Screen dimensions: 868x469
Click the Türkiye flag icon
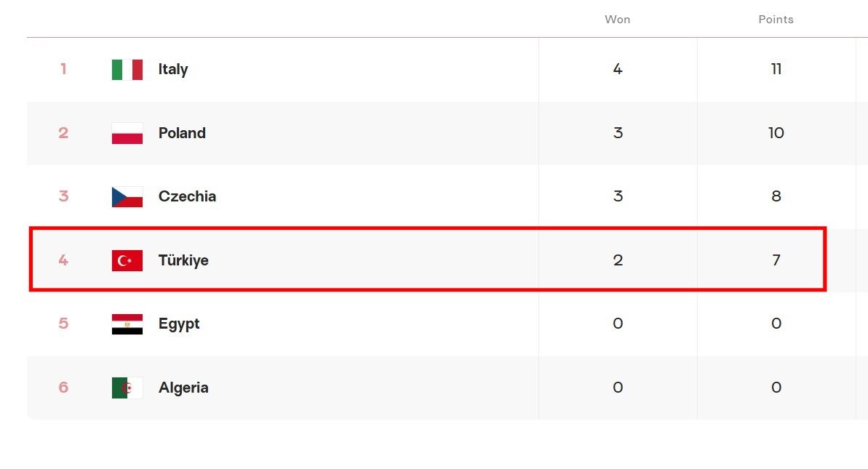click(x=127, y=260)
